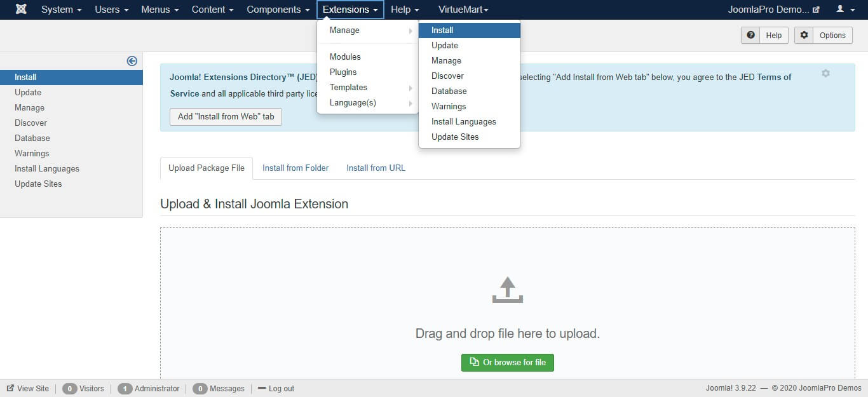Image resolution: width=868 pixels, height=397 pixels.
Task: Switch to Install from Folder tab
Action: 295,168
